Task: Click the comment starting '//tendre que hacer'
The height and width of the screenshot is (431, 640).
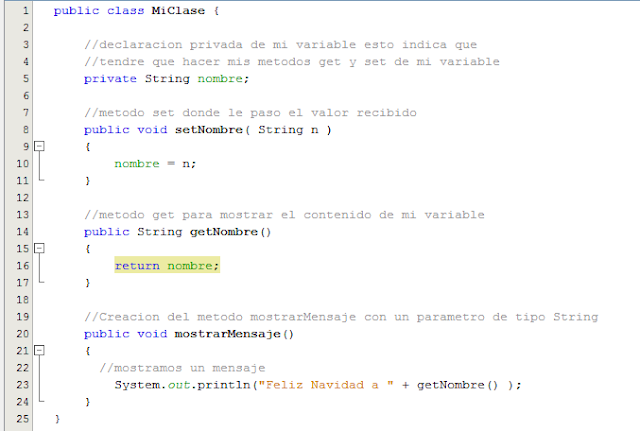Action: [292, 62]
